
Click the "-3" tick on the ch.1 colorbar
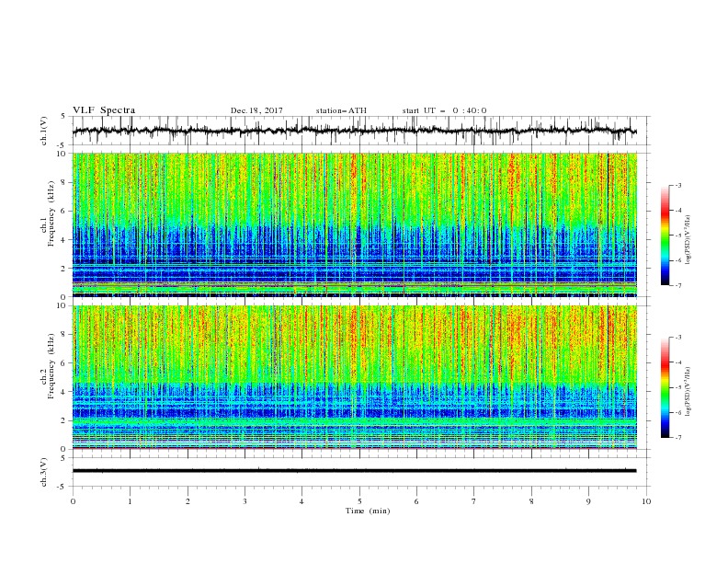point(677,185)
